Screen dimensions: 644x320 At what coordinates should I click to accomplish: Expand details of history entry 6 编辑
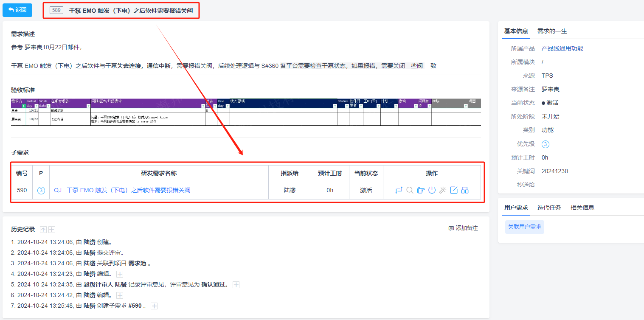point(120,295)
